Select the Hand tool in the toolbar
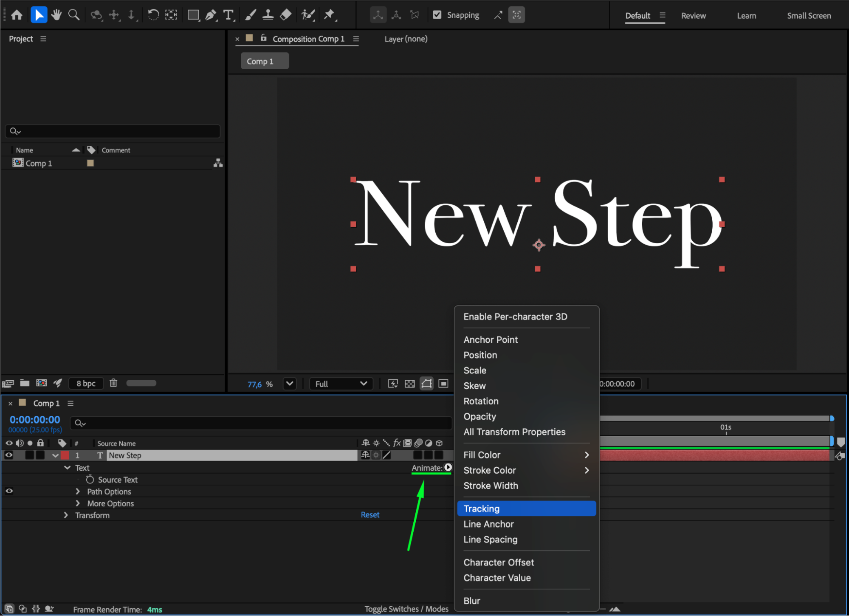Screen dimensions: 849x616 click(x=56, y=15)
